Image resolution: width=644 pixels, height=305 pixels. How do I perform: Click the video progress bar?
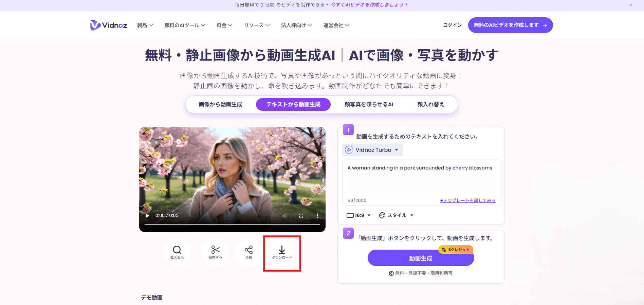[x=232, y=225]
